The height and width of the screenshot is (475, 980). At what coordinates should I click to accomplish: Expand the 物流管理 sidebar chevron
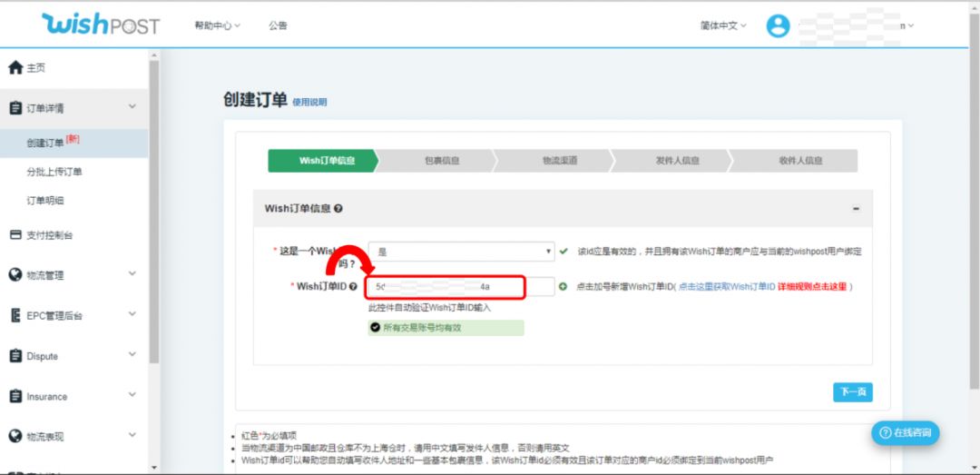(132, 273)
